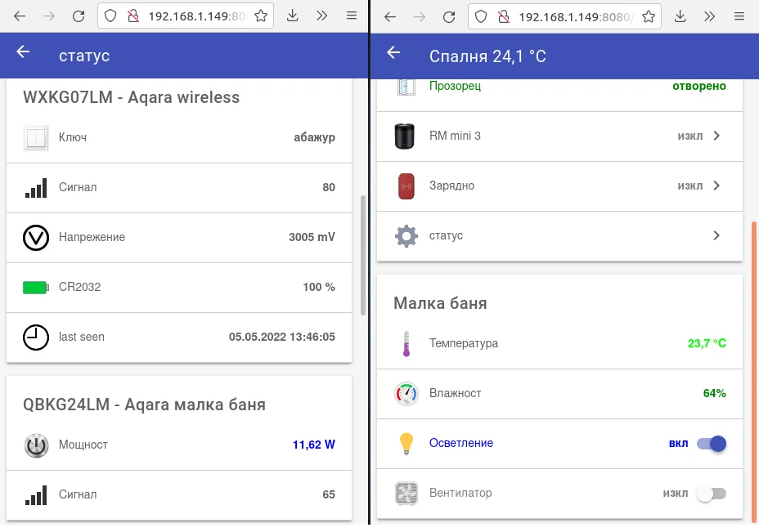The image size is (759, 532).
Task: Click the Осветление light bulb icon
Action: pos(406,444)
